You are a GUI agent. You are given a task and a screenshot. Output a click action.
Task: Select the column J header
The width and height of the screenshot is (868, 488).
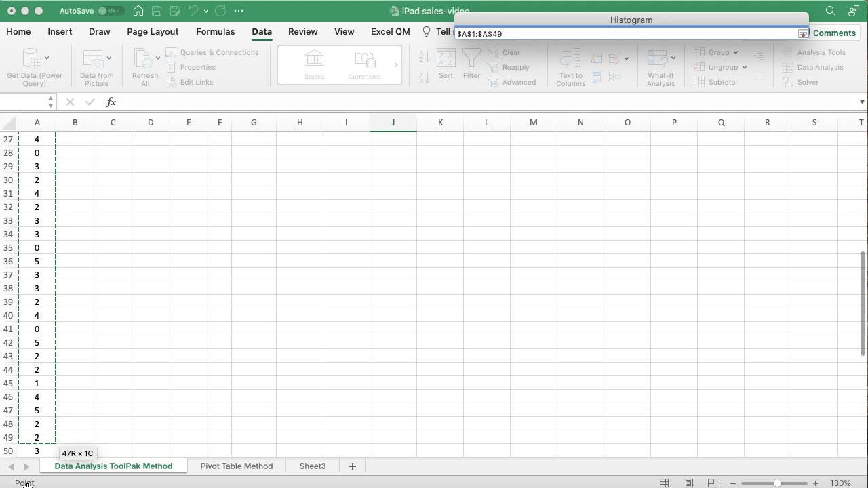click(393, 122)
